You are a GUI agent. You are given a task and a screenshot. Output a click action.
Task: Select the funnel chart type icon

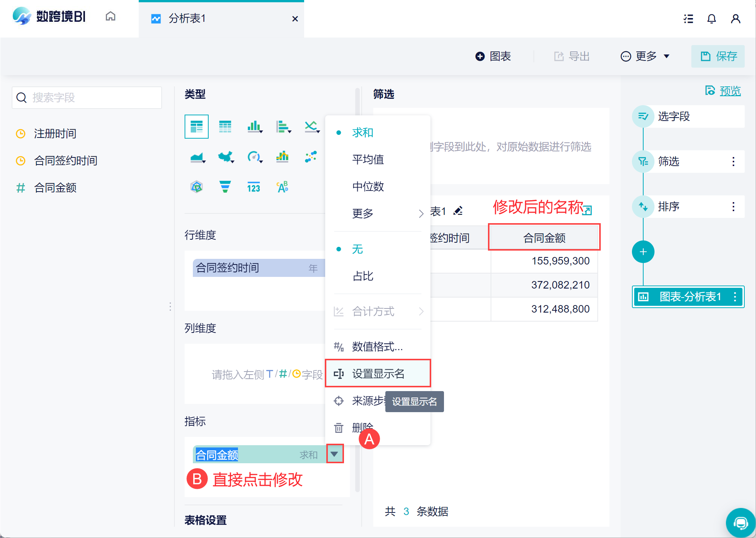tap(225, 187)
